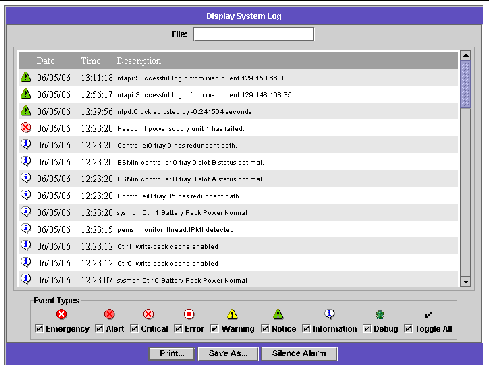This screenshot has height=370, width=489.
Task: Click the Error event type legend icon
Action: [189, 314]
